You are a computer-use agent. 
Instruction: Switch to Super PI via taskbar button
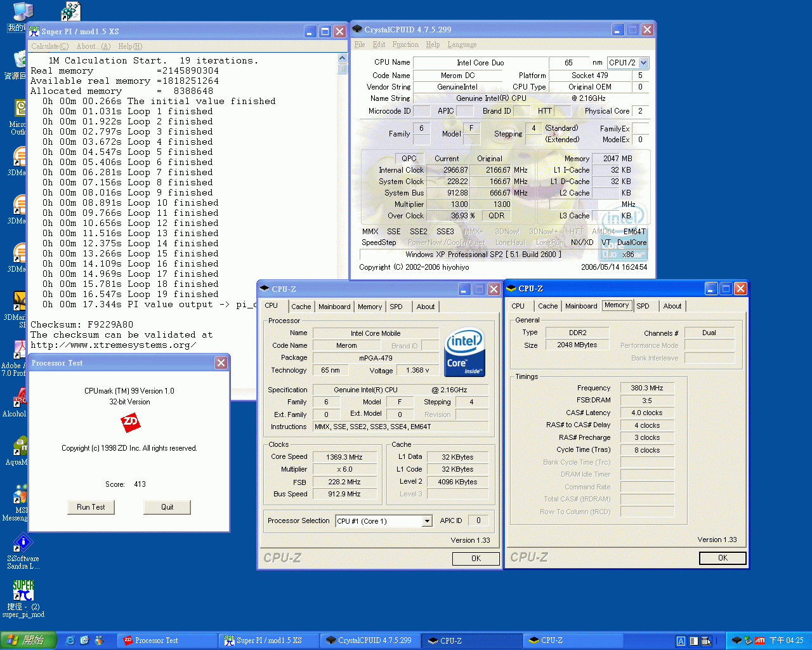coord(270,640)
